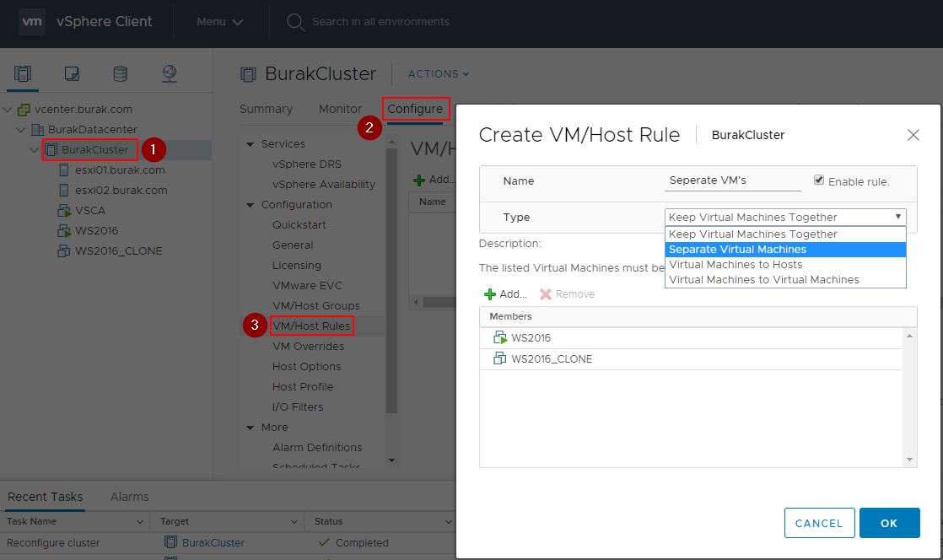Switch to the Monitor tab
Image resolution: width=943 pixels, height=560 pixels.
click(x=341, y=109)
